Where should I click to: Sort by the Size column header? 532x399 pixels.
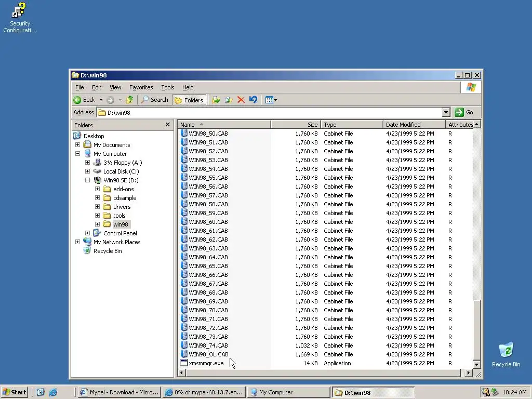296,125
